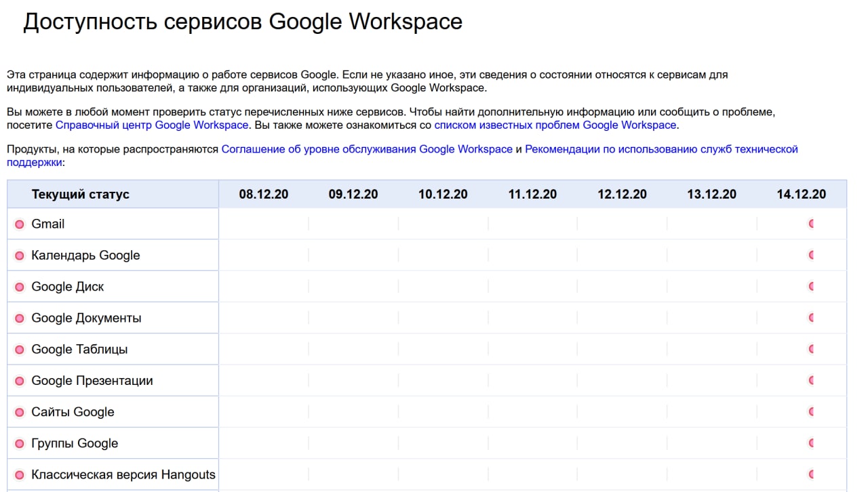Click the status dot beside Google Таблицы
The image size is (868, 492).
pos(20,350)
